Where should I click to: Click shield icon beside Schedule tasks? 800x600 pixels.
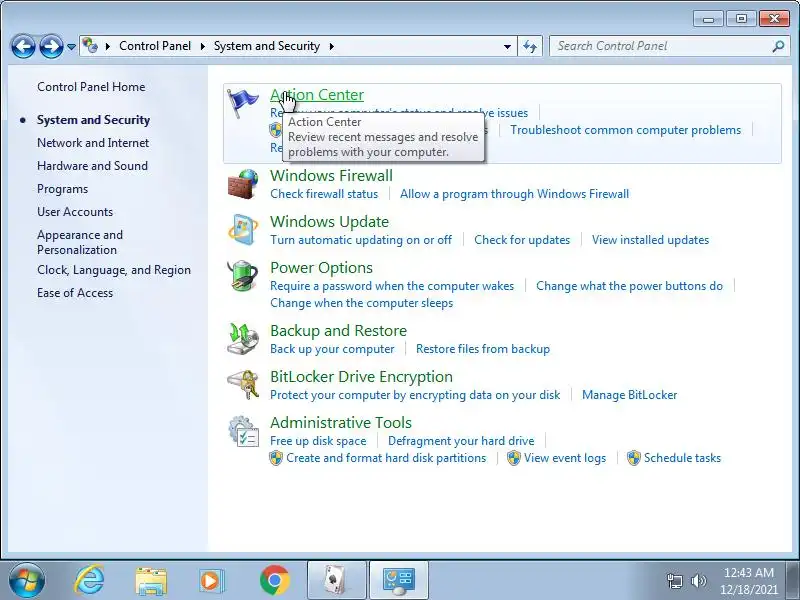click(x=633, y=458)
